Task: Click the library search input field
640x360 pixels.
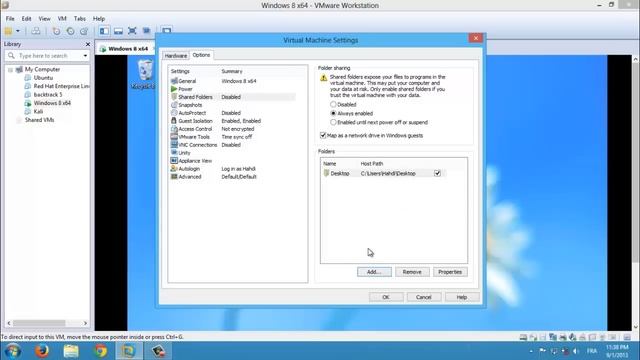Action: click(47, 56)
